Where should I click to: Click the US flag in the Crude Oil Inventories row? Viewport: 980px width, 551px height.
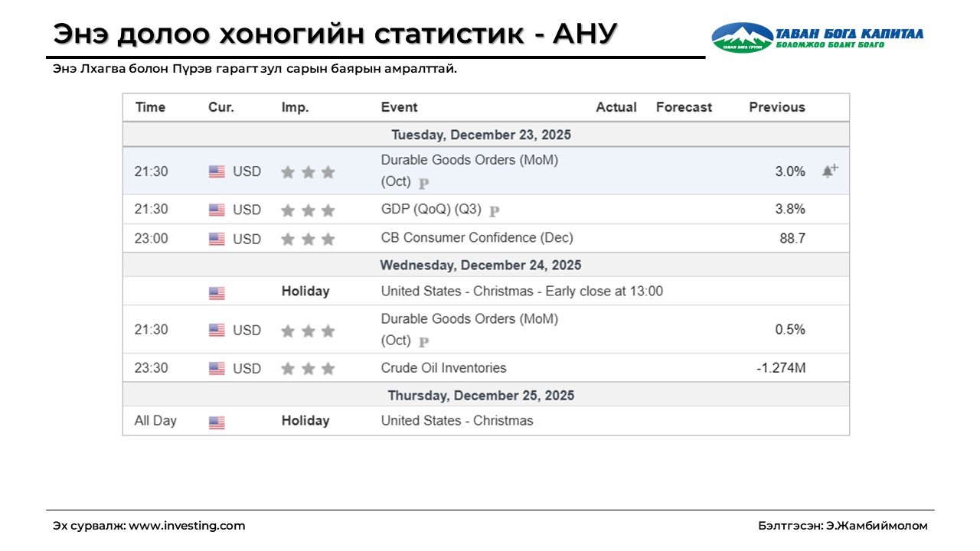coord(217,369)
